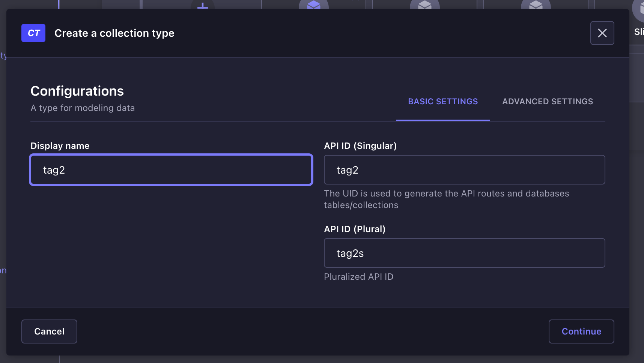The image size is (644, 363).
Task: Click the middle gray cube icon at top
Action: pos(425,4)
